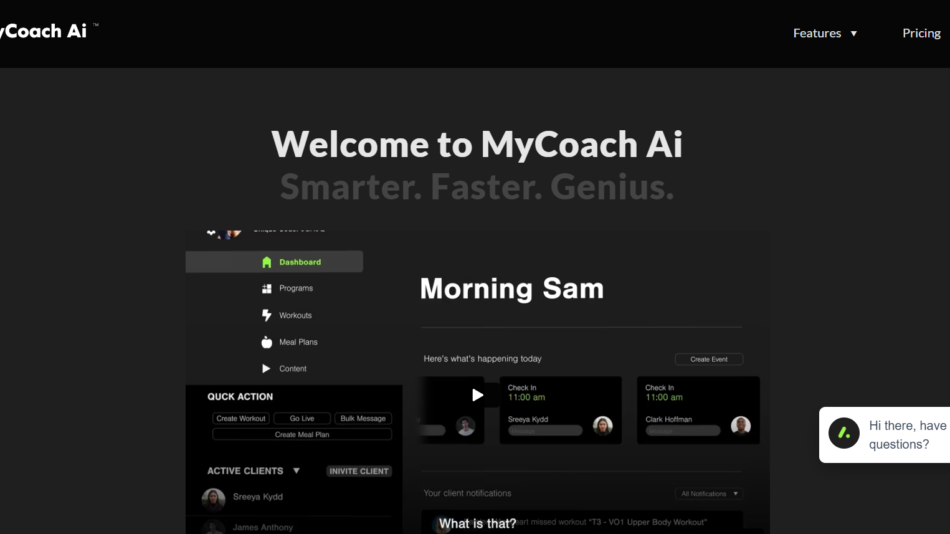Click the 'Morning Sam' greeting heading

[x=512, y=289]
